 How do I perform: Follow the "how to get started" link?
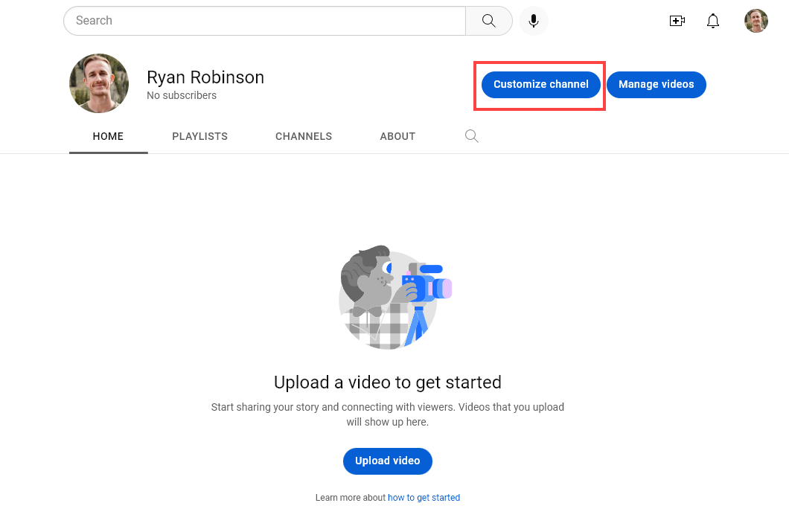pos(424,498)
